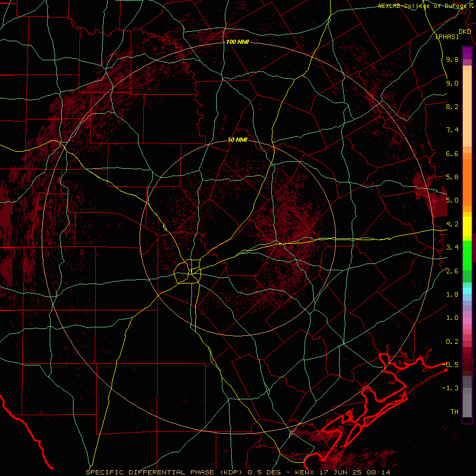Viewport: 476px width, 476px height.
Task: Click the 6.6 value on color scale
Action: pyautogui.click(x=452, y=153)
